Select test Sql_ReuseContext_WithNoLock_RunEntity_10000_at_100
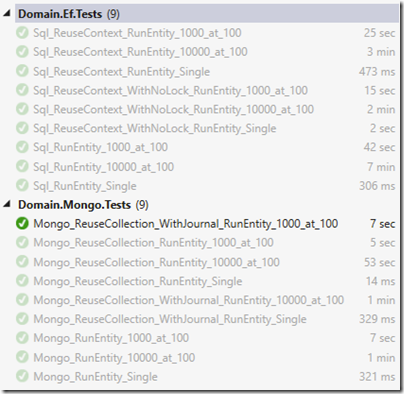 (x=173, y=109)
